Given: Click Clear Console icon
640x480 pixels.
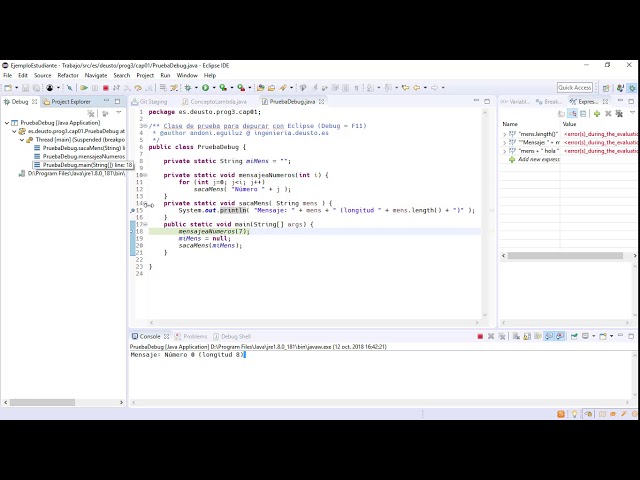Looking at the screenshot, I should coord(516,336).
